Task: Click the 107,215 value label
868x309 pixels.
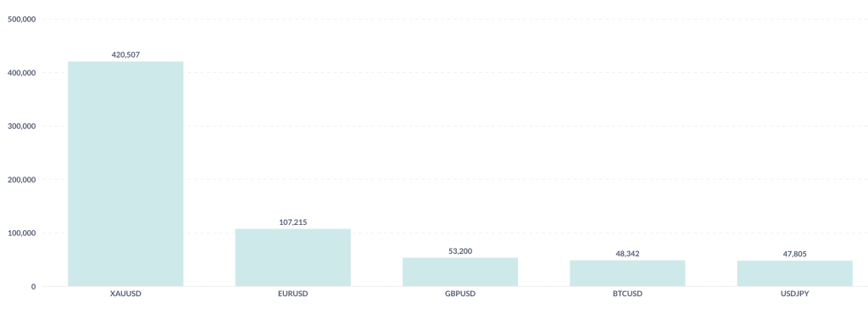Action: point(292,222)
